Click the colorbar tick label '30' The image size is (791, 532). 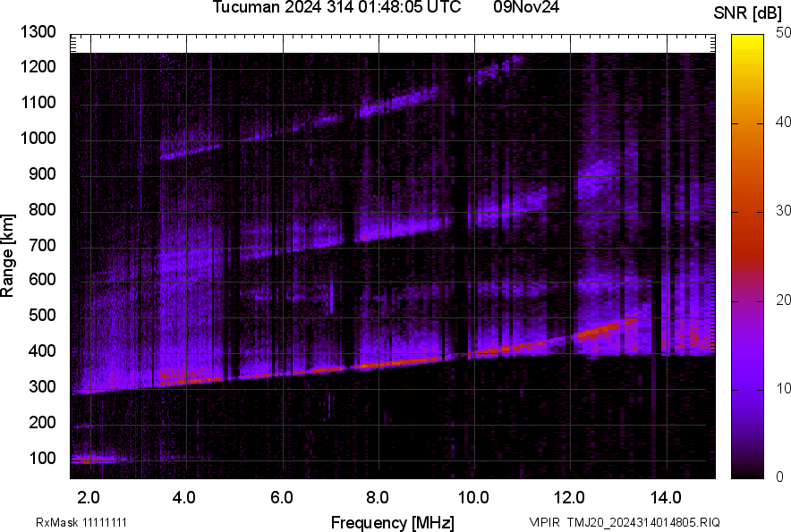784,211
